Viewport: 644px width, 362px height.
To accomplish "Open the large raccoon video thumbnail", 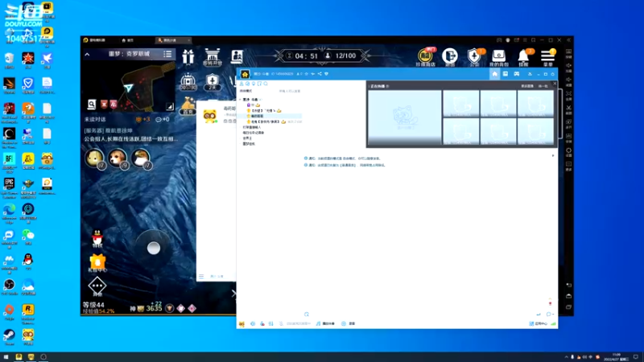I will tap(405, 117).
